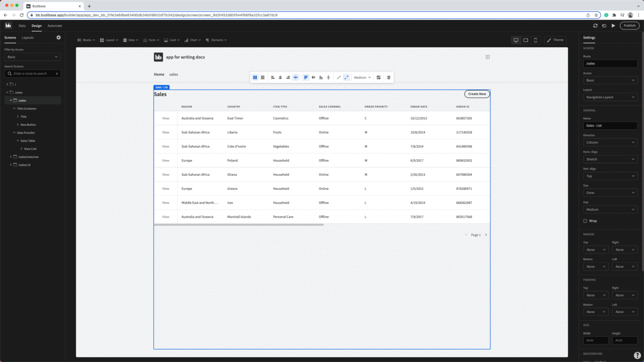Switch to the Layouts tab
The height and width of the screenshot is (362, 644).
28,38
